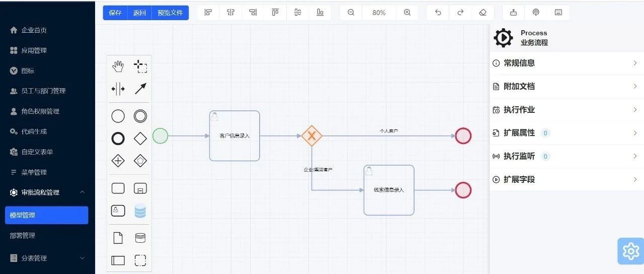Show keyboard shortcuts via the keyboard icon
Image resolution: width=644 pixels, height=274 pixels.
pyautogui.click(x=558, y=13)
